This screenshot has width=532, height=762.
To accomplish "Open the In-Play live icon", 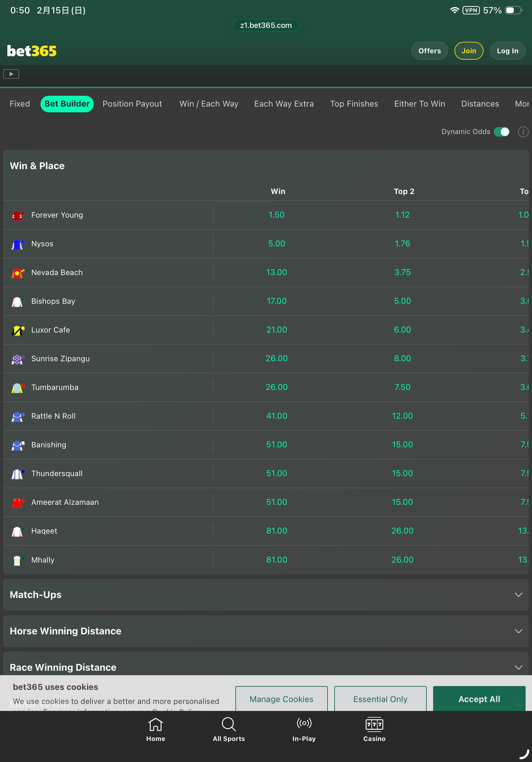I will tap(304, 723).
